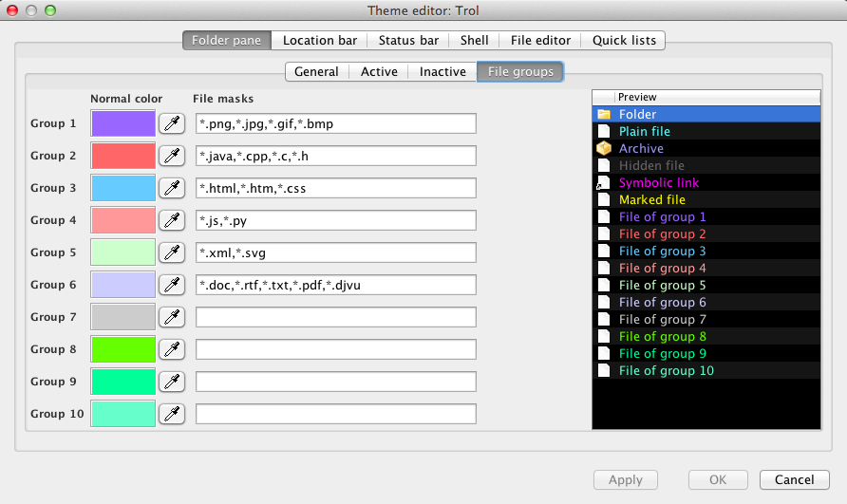Switch to the Location bar tab
This screenshot has width=847, height=504.
coord(320,41)
